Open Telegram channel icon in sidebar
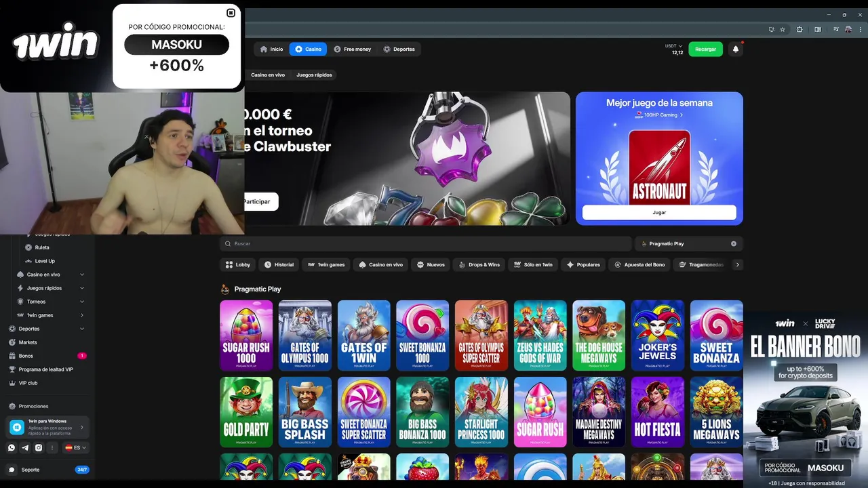The image size is (868, 488). 25,447
